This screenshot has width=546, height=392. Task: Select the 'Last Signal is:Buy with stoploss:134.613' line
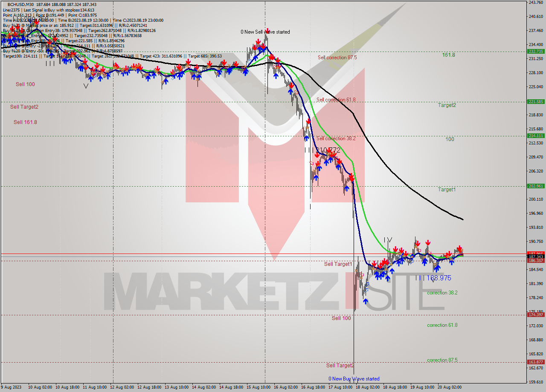pyautogui.click(x=59, y=10)
